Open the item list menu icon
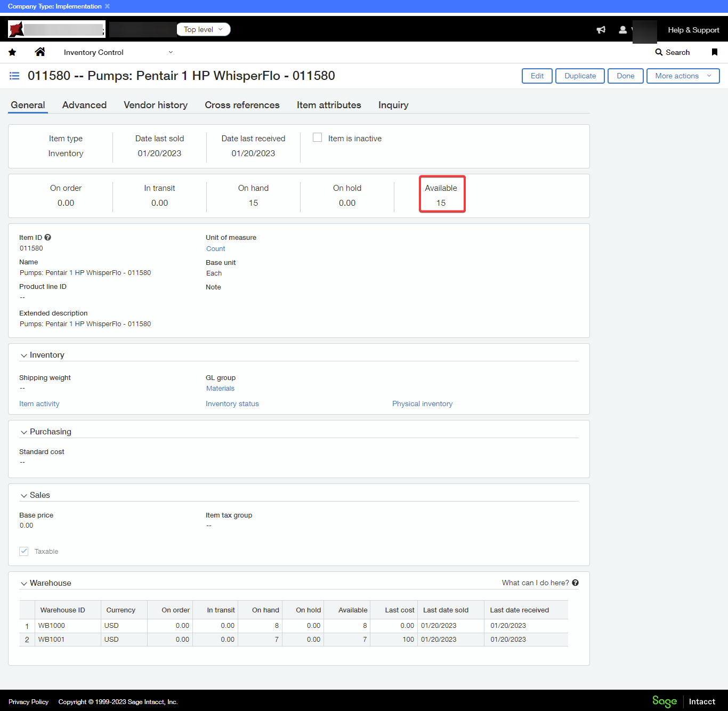The width and height of the screenshot is (728, 711). (14, 76)
